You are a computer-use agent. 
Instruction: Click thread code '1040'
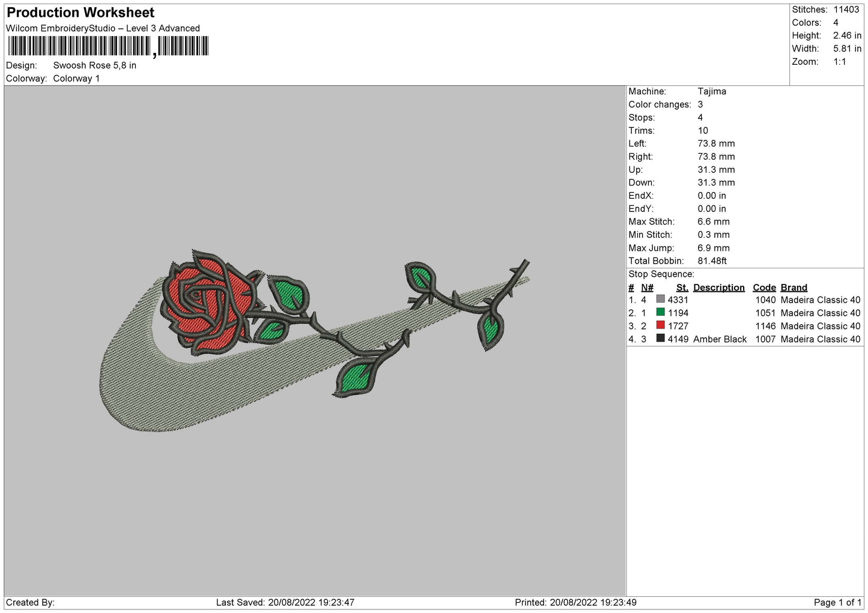click(765, 300)
